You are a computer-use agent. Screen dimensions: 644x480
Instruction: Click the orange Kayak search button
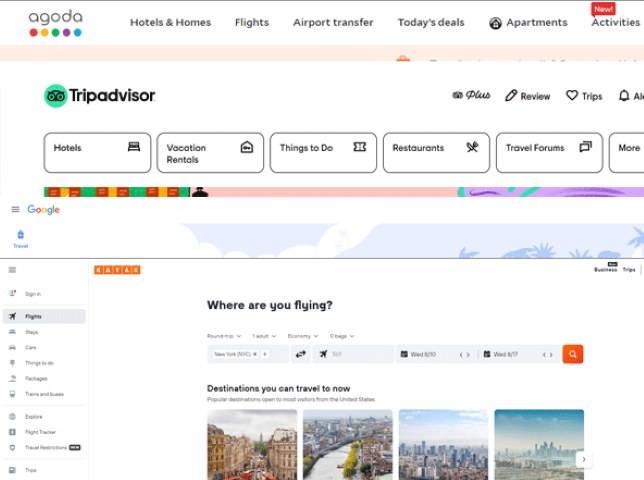coord(573,354)
